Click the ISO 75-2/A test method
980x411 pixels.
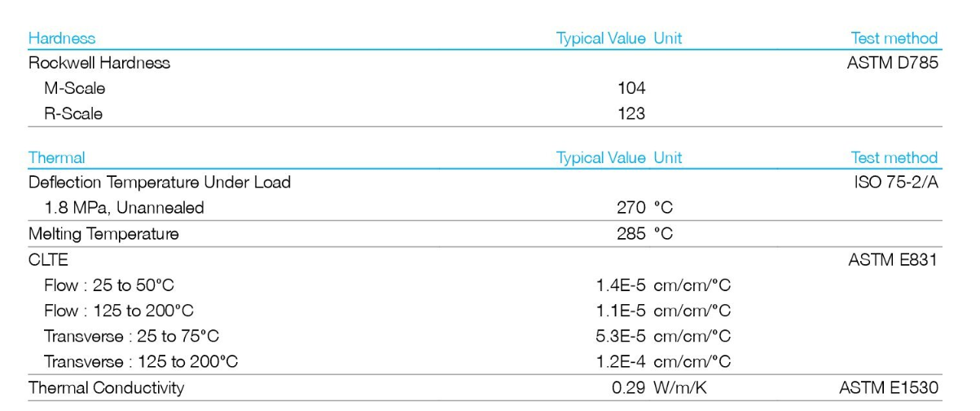tap(896, 183)
